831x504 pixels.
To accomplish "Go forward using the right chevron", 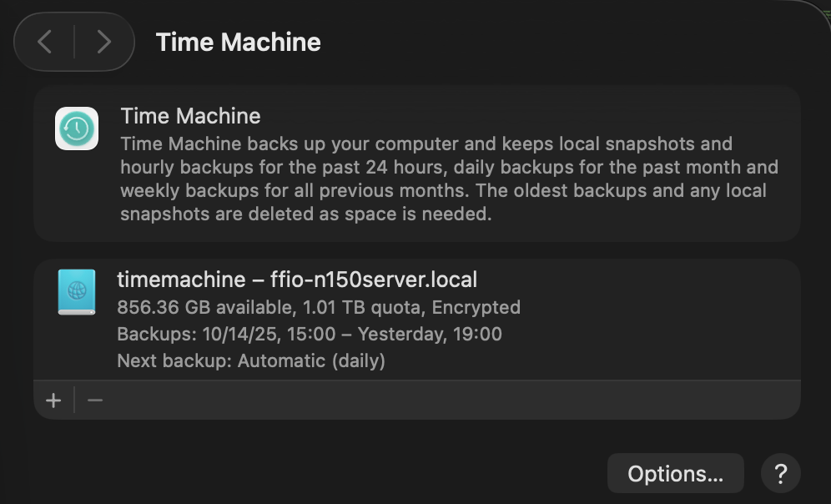I will [103, 42].
